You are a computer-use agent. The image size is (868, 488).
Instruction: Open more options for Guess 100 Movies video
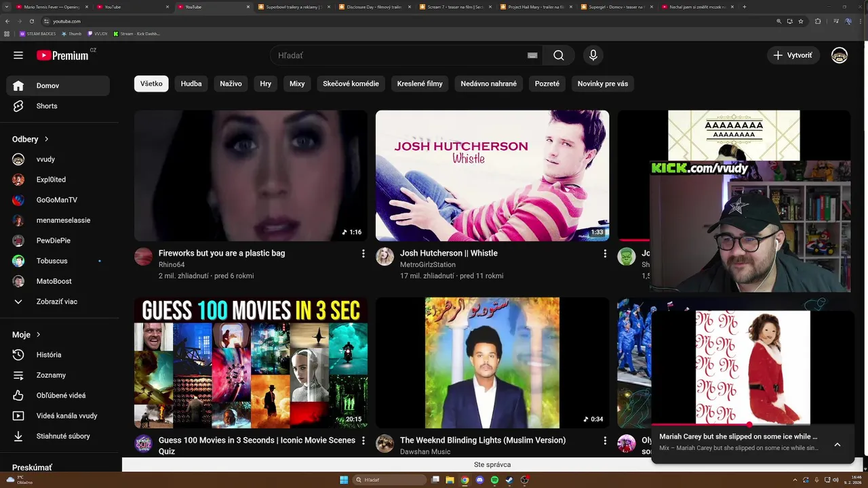tap(363, 441)
